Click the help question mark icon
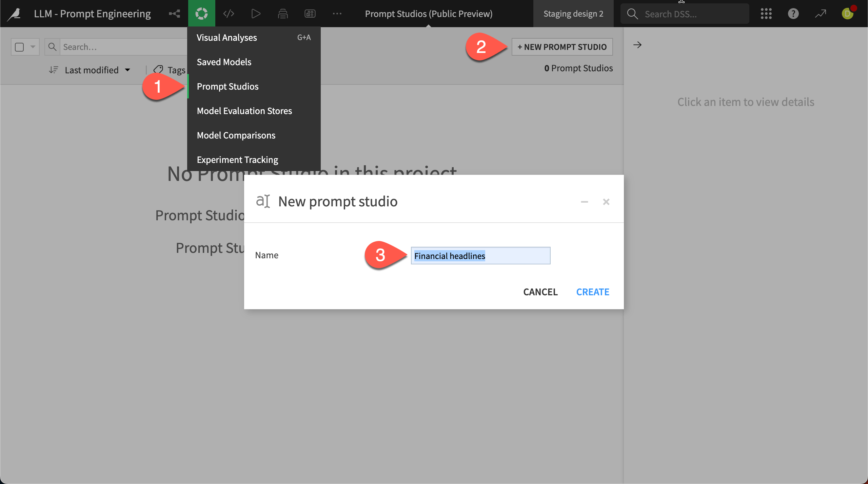This screenshot has height=484, width=868. pyautogui.click(x=794, y=13)
